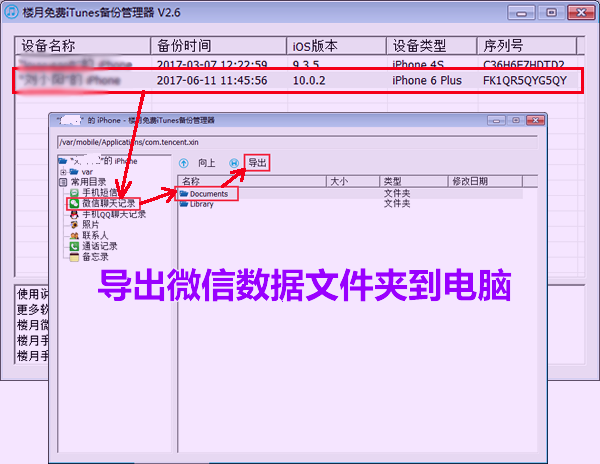Click the var folder icon
Viewport: 600px width, 464px height.
pyautogui.click(x=74, y=172)
